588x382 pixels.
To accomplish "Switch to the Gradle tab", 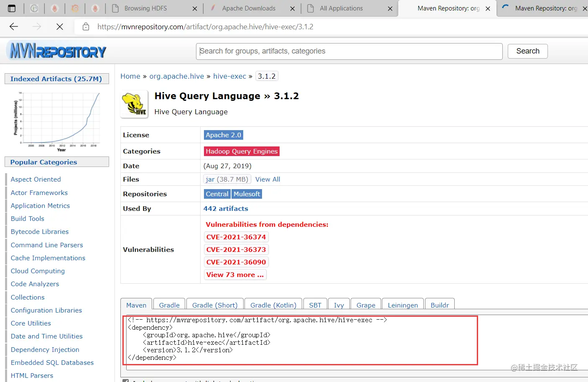I will 169,305.
